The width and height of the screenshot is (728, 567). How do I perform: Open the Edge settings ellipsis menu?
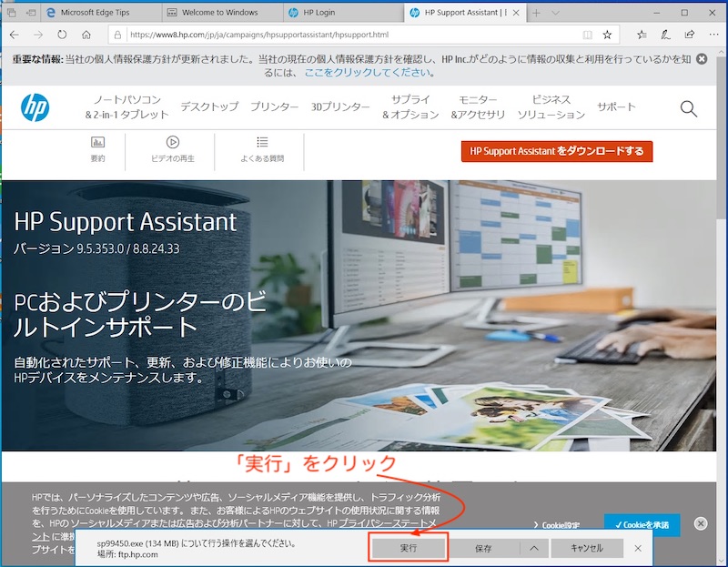click(x=713, y=35)
